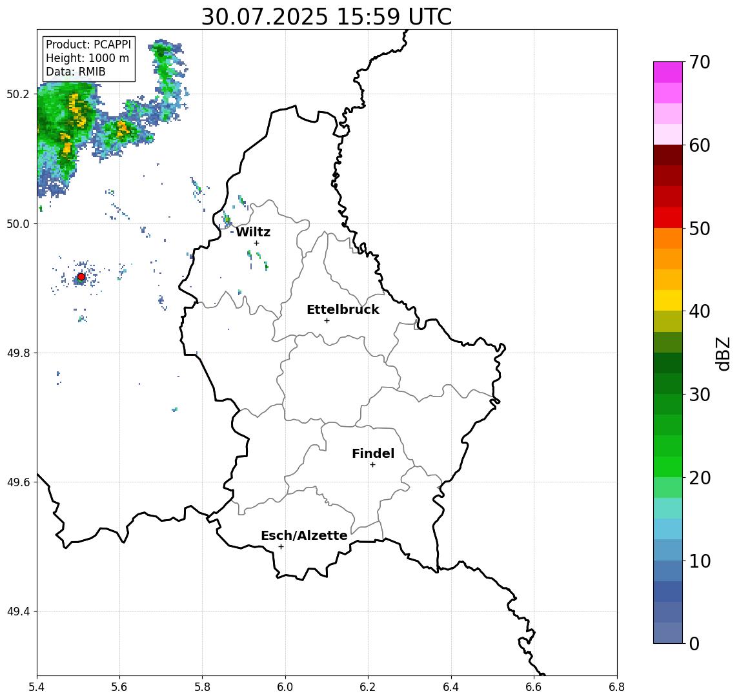Click the timestamp title 30.07.2025 15:59 UTC
The height and width of the screenshot is (700, 739).
pos(327,17)
